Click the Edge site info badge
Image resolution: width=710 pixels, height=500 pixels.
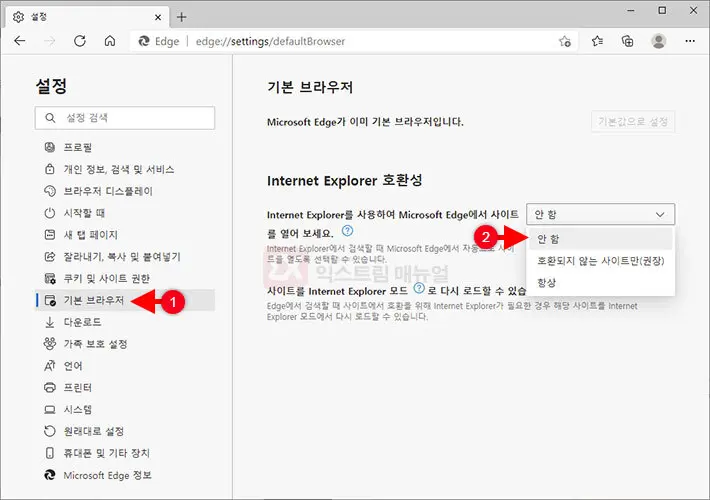tap(159, 41)
